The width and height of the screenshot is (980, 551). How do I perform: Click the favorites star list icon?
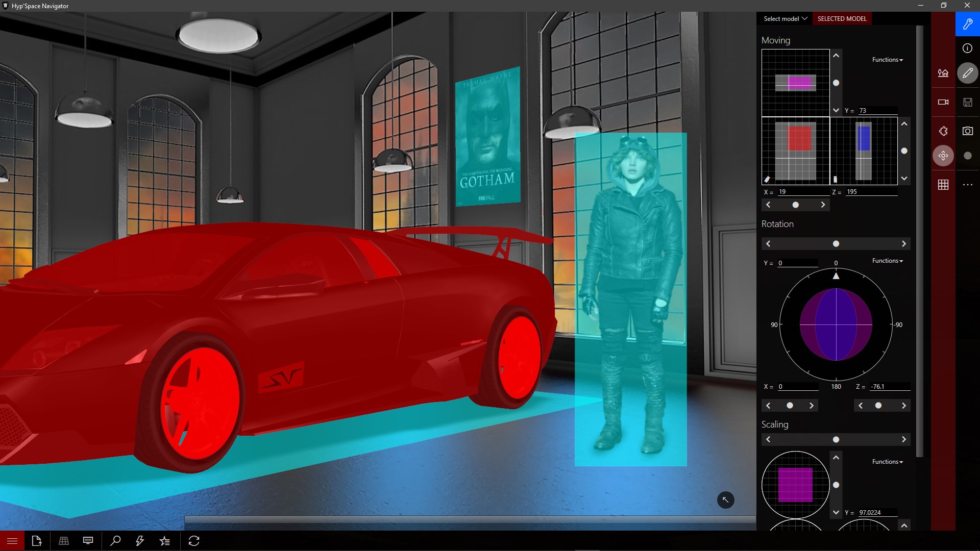click(x=164, y=541)
